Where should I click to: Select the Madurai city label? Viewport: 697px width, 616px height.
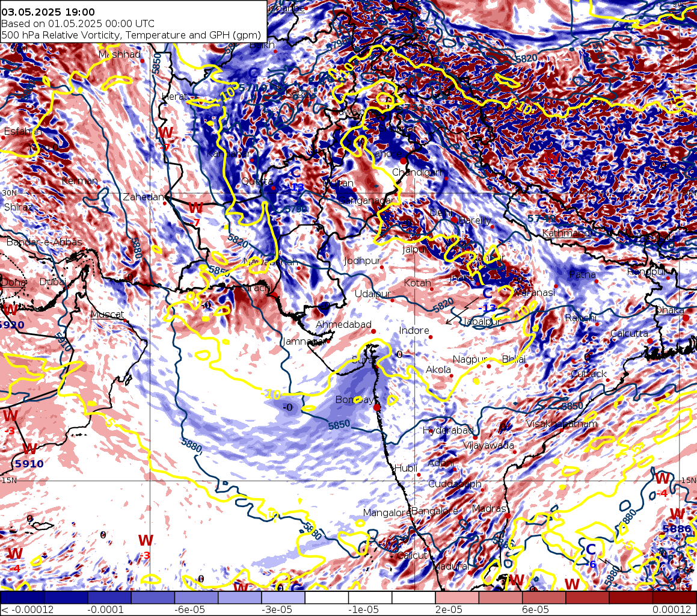coord(451,567)
